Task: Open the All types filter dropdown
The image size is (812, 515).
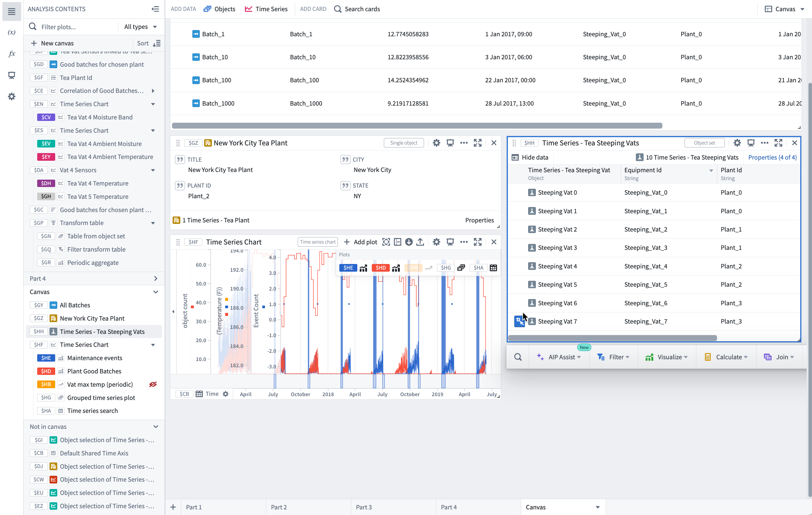Action: pyautogui.click(x=140, y=27)
